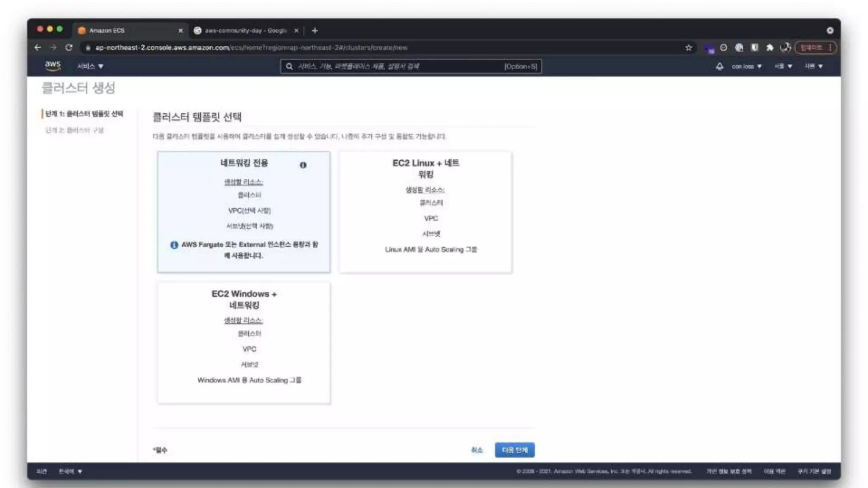
Task: Open the 한국어 language selector in footer
Action: tap(70, 471)
